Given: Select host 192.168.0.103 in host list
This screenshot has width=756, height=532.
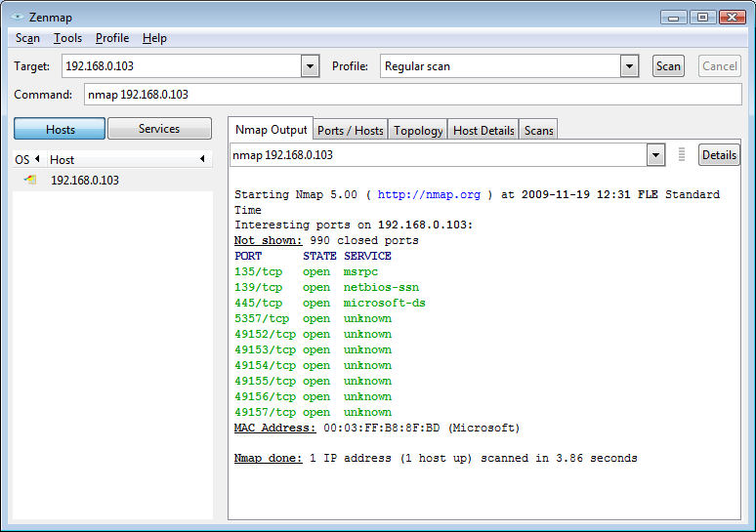Looking at the screenshot, I should click(113, 181).
